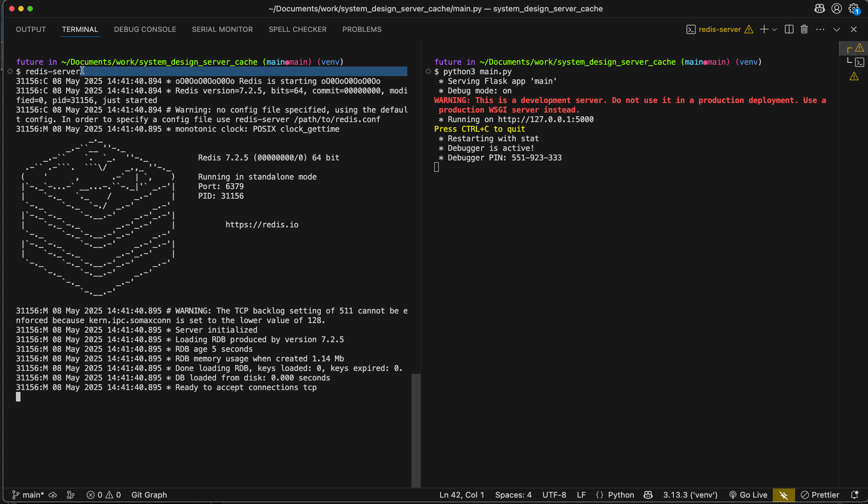Switch to the SPELL CHECKER tab
The image size is (868, 504).
(298, 29)
